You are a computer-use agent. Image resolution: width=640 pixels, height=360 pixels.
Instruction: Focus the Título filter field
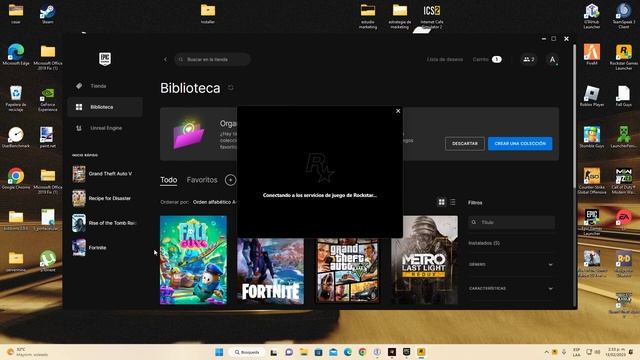(x=511, y=222)
